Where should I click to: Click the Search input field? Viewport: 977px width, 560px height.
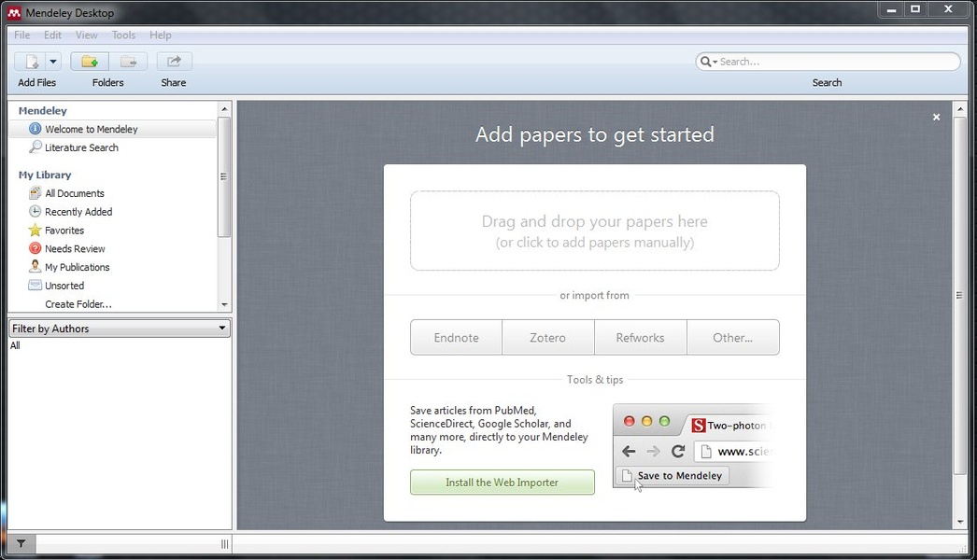tap(836, 62)
